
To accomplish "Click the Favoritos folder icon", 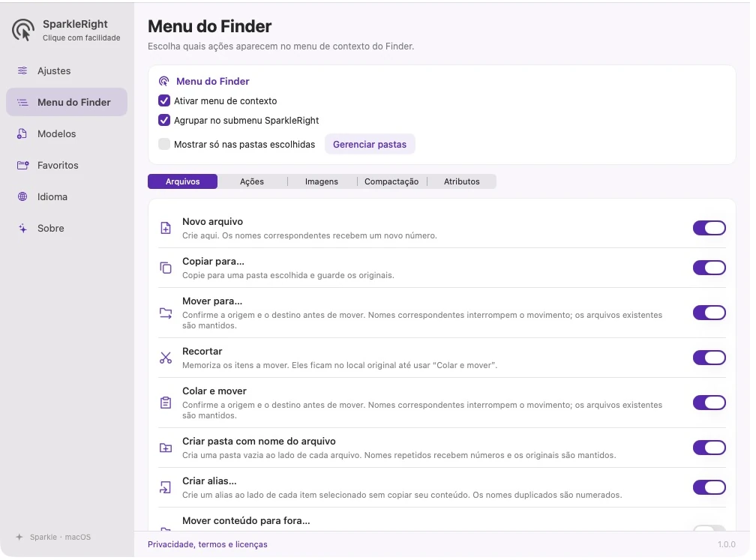I will coord(22,165).
